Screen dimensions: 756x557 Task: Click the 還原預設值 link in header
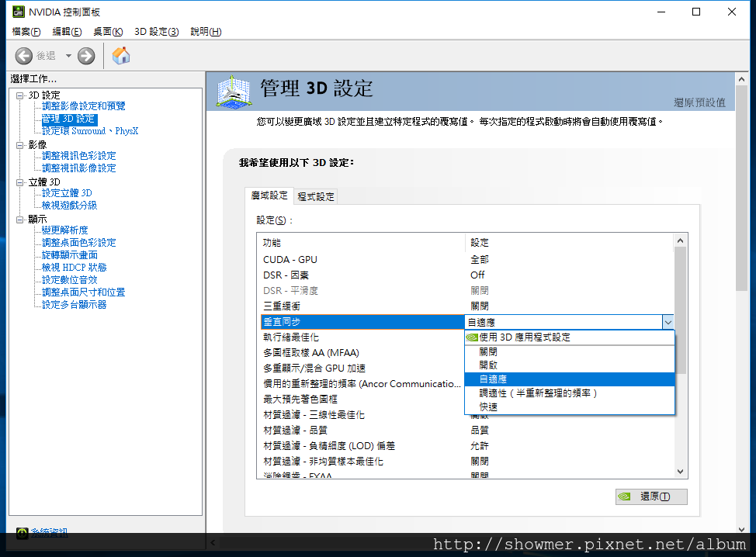click(x=699, y=102)
